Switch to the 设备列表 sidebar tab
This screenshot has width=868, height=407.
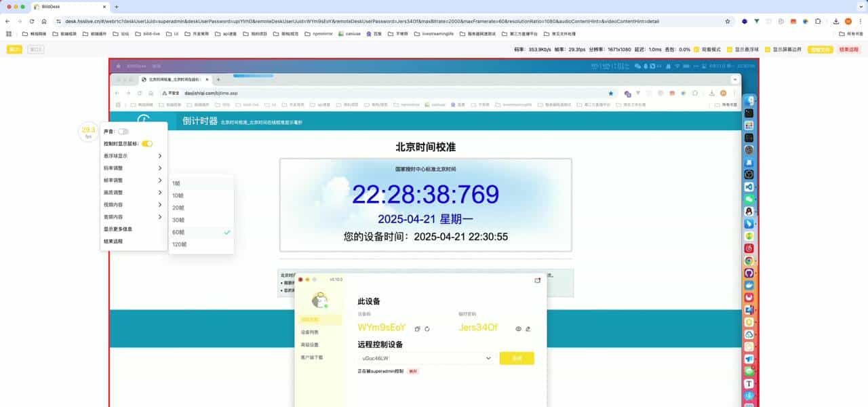coord(310,331)
